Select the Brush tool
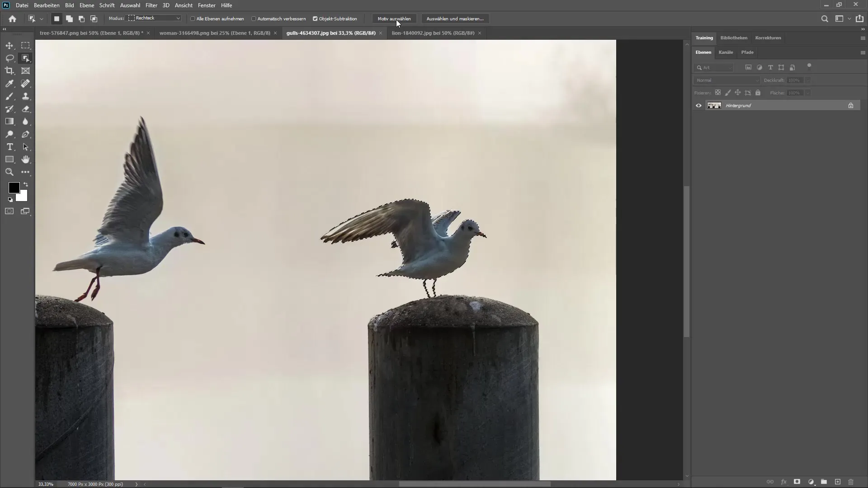868x488 pixels. pyautogui.click(x=9, y=96)
